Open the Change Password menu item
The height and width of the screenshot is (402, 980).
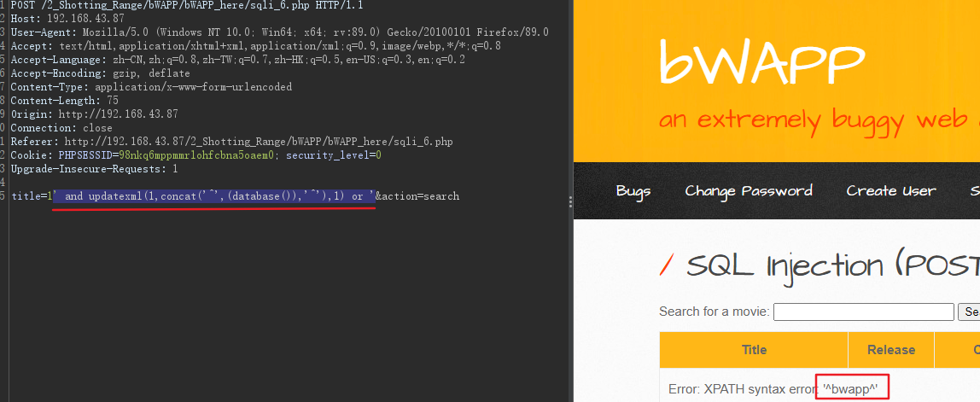click(x=749, y=190)
